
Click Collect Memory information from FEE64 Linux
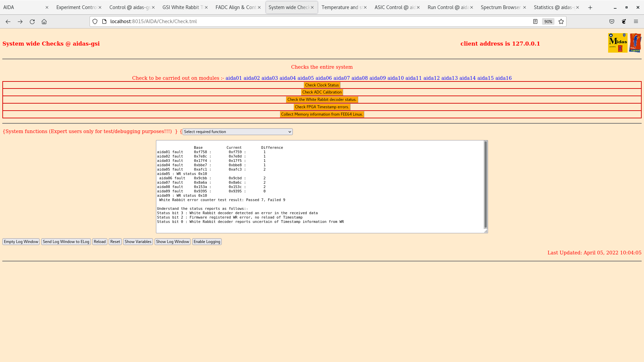(x=322, y=114)
